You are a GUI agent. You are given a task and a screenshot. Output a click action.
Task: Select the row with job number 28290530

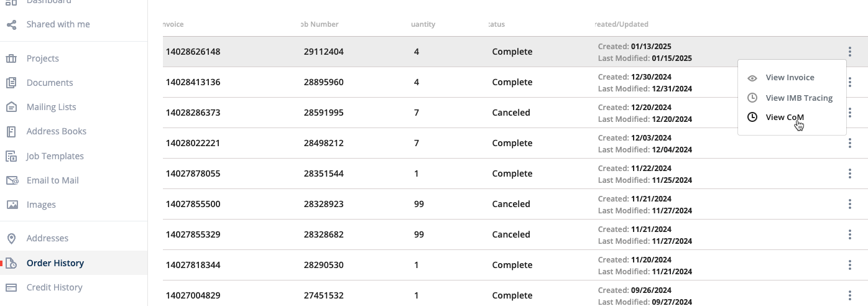323,265
